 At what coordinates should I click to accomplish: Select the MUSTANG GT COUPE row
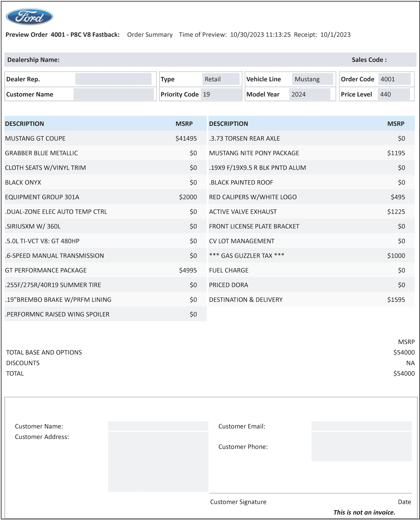105,138
